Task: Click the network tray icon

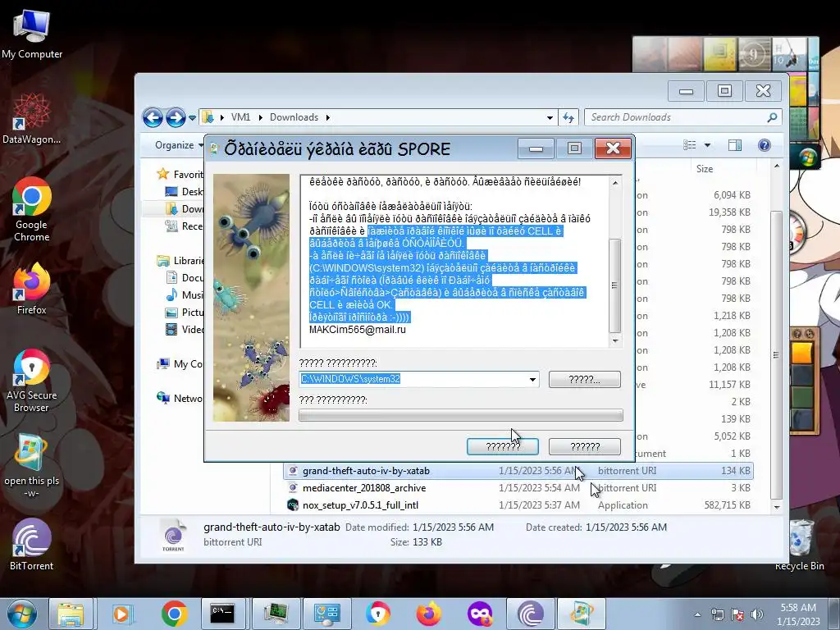Action: 717,614
